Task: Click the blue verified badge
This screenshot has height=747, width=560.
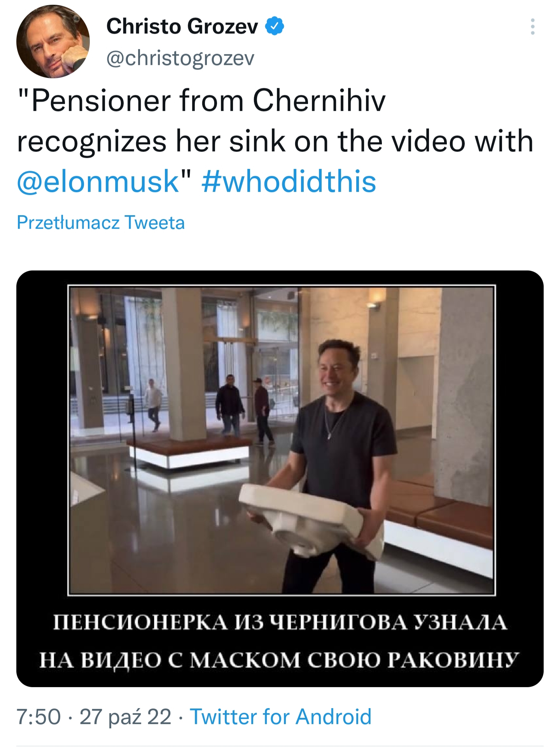Action: pos(275,26)
